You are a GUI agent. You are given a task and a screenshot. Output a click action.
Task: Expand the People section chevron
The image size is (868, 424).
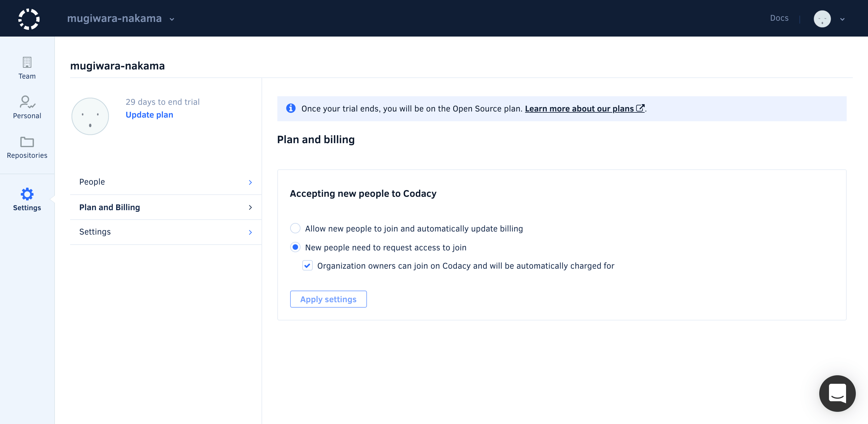pyautogui.click(x=250, y=182)
